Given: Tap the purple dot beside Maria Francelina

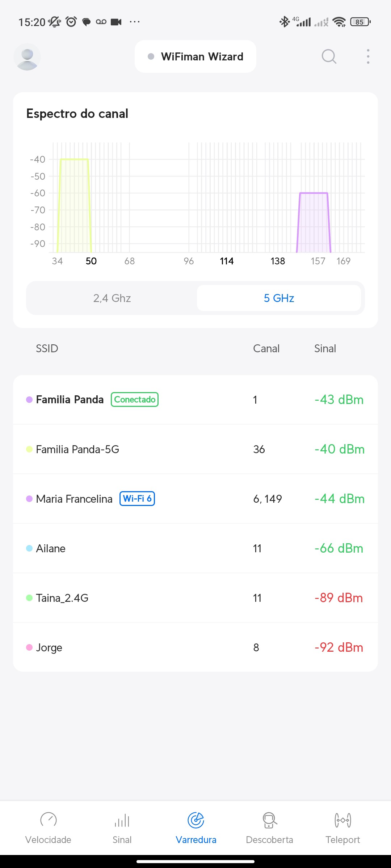Looking at the screenshot, I should coord(29,499).
